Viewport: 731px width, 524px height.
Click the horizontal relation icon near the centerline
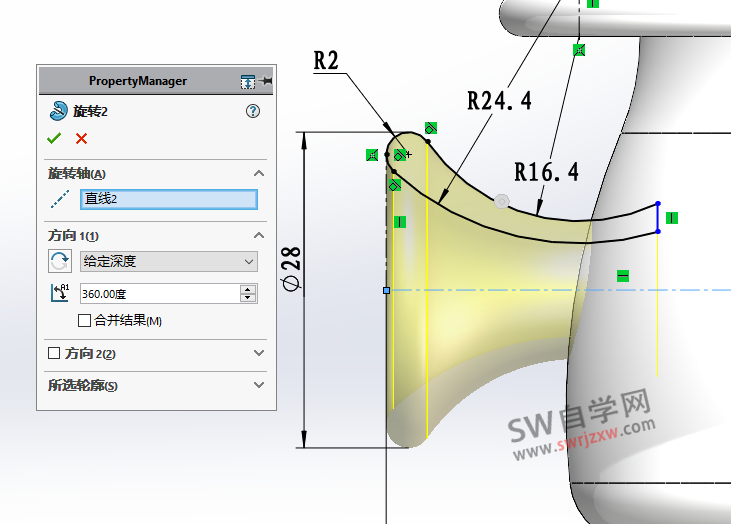623,275
